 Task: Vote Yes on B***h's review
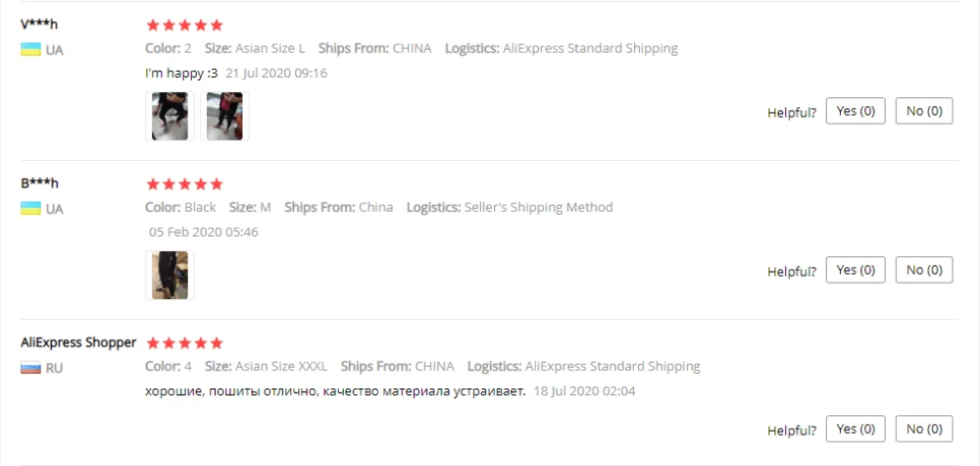click(856, 270)
